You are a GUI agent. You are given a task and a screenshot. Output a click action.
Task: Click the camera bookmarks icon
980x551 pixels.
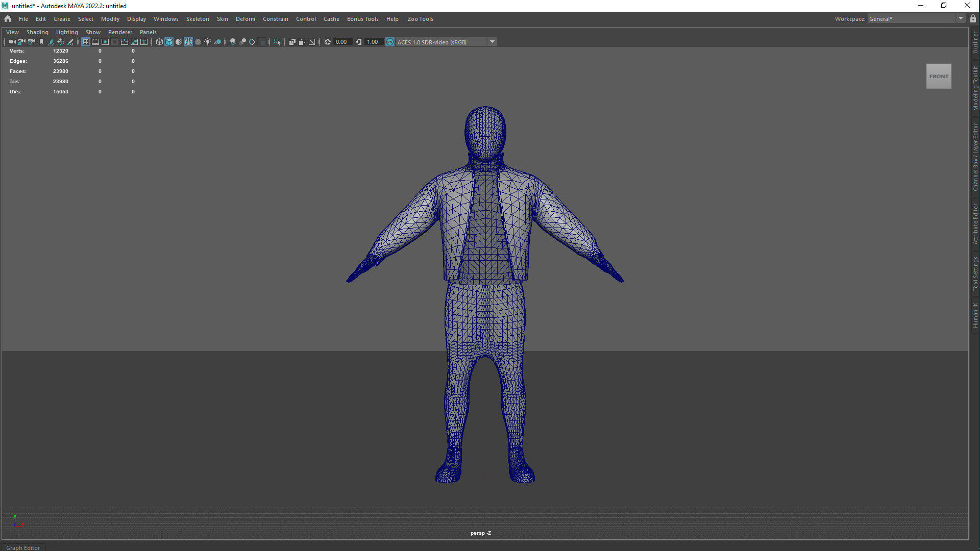pos(41,42)
